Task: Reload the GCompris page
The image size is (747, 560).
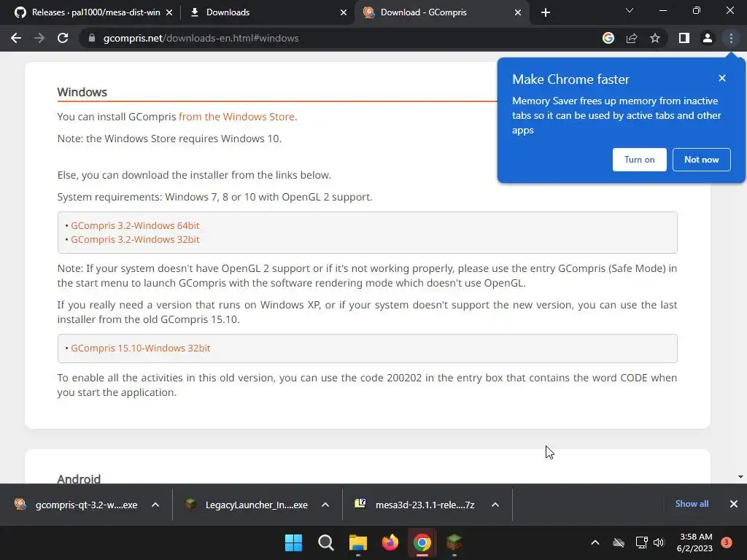Action: tap(63, 38)
